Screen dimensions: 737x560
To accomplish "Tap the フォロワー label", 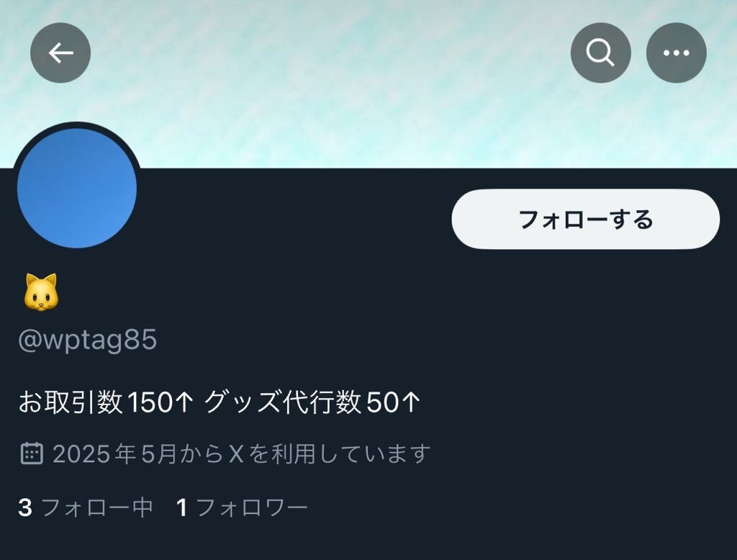I will pos(252,507).
